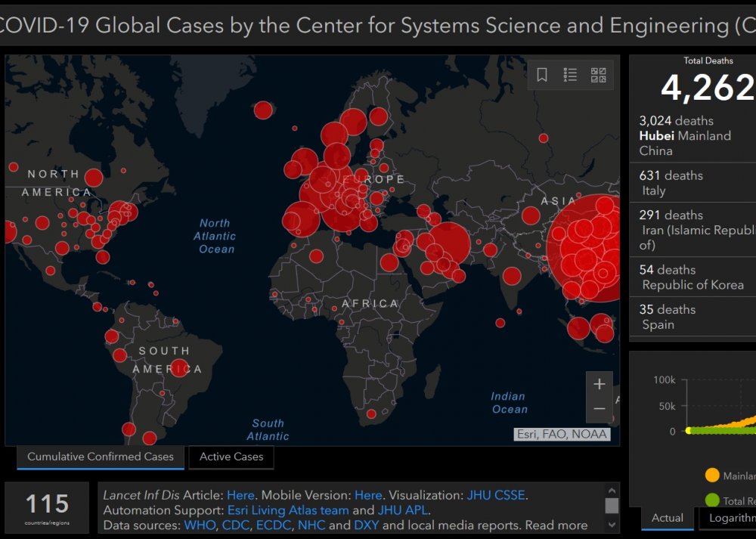Follow the WHO data source link
This screenshot has height=539, width=756.
pos(200,525)
